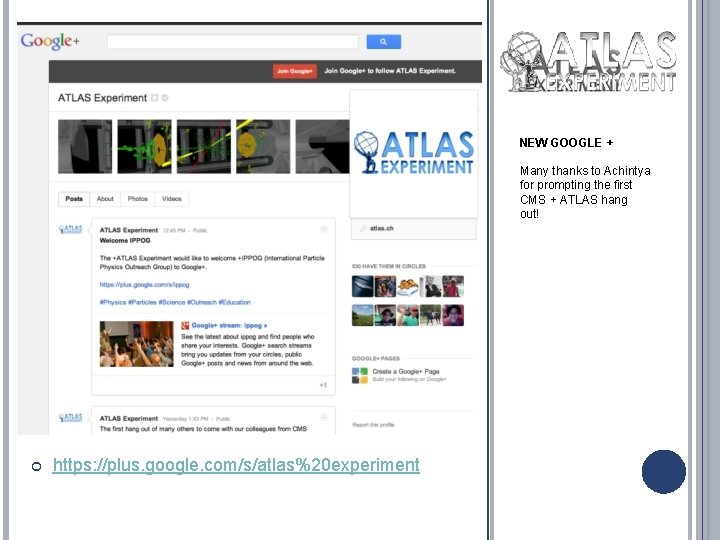Click the #Physics hashtag
Screen dimensions: 720x540
point(112,302)
